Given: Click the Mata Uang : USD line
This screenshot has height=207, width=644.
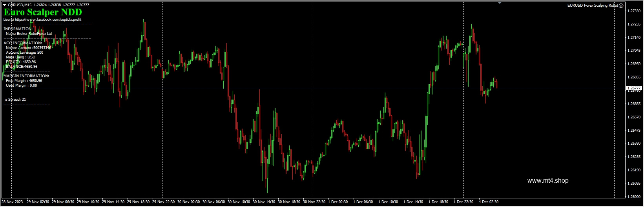Looking at the screenshot, I should 20,57.
